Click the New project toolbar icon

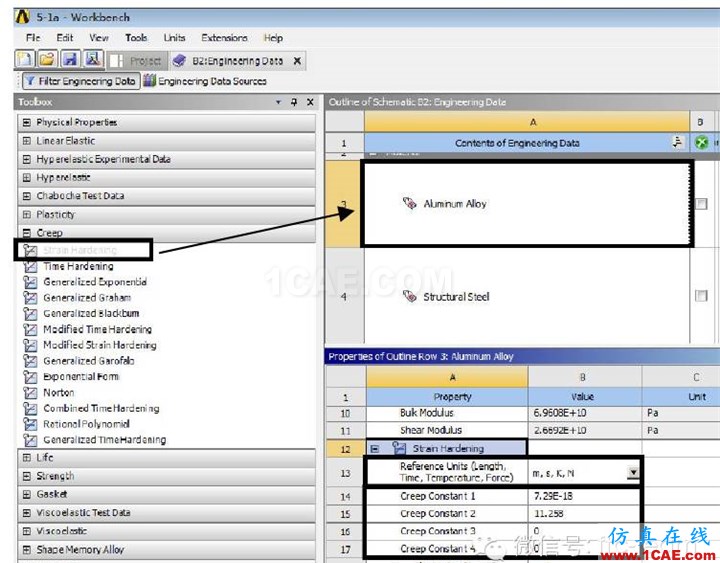pyautogui.click(x=25, y=59)
